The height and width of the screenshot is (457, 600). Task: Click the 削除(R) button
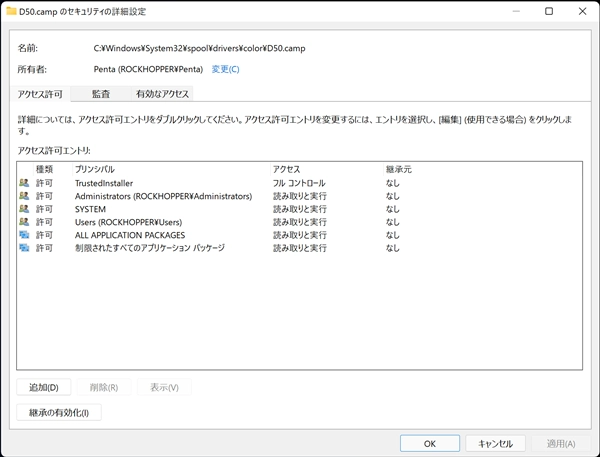[104, 387]
